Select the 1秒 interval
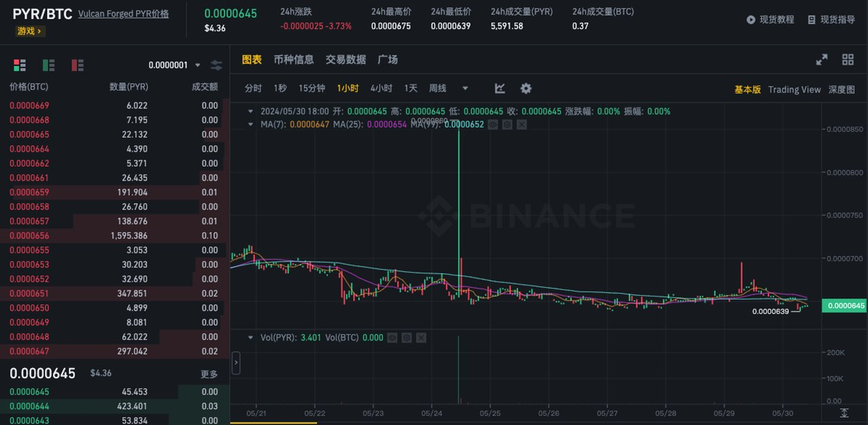Viewport: 868px width, 425px height. coord(280,88)
